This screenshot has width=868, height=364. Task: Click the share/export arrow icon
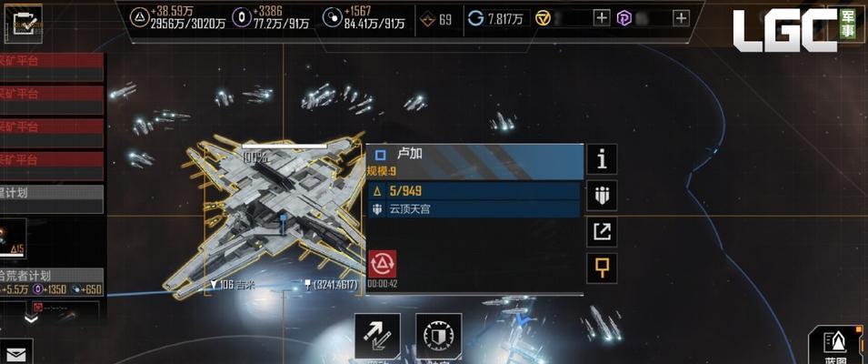602,231
